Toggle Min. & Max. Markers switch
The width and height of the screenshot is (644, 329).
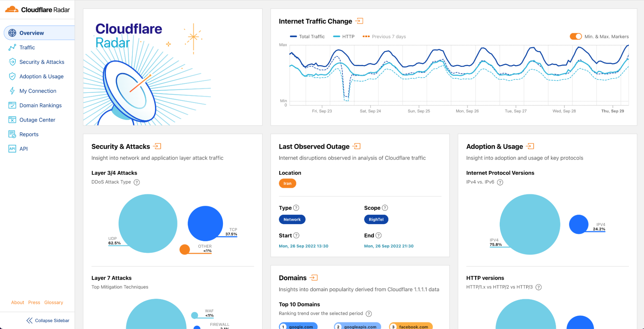[576, 36]
